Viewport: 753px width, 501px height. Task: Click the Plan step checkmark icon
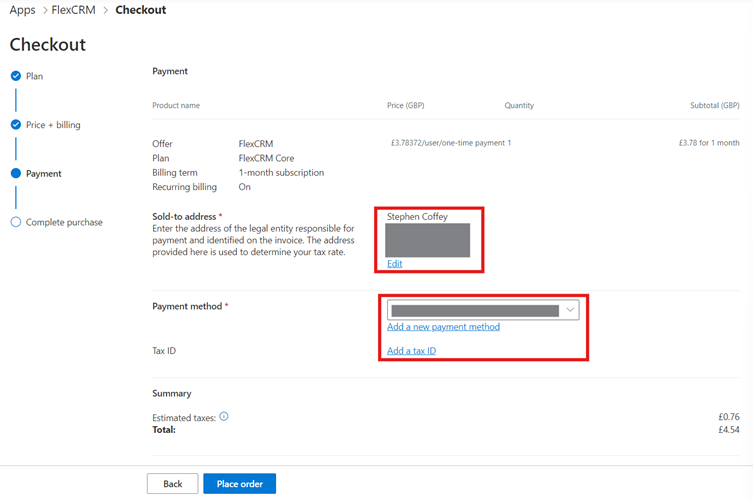coord(15,76)
